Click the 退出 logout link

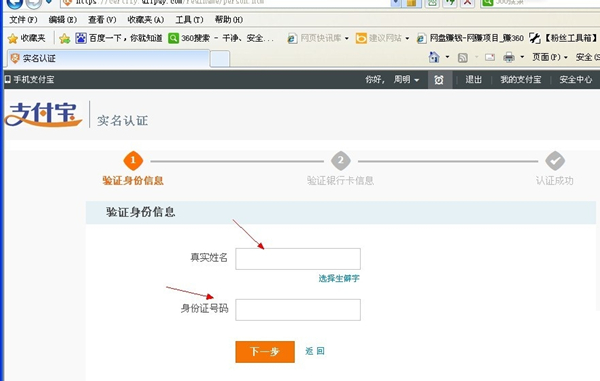[x=473, y=80]
